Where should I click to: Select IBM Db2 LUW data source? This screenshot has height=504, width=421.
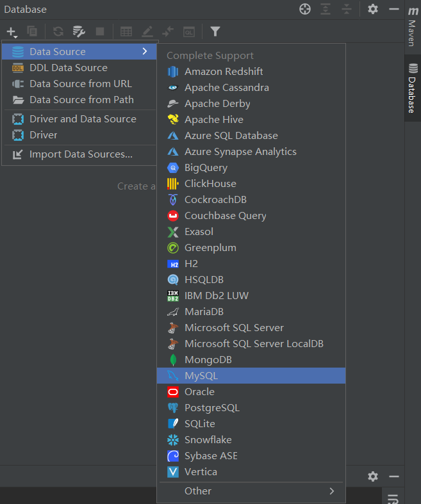tap(251, 296)
